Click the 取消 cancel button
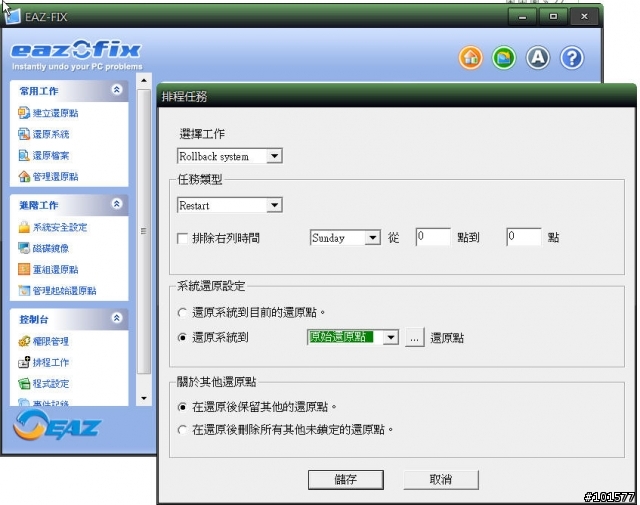 coord(441,479)
